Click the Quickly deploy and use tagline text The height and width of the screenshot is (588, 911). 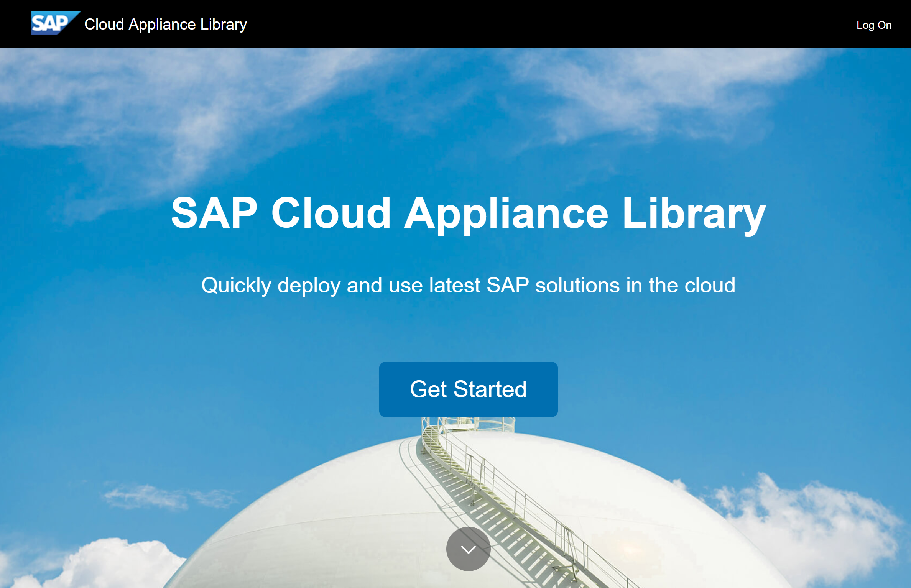(x=468, y=286)
